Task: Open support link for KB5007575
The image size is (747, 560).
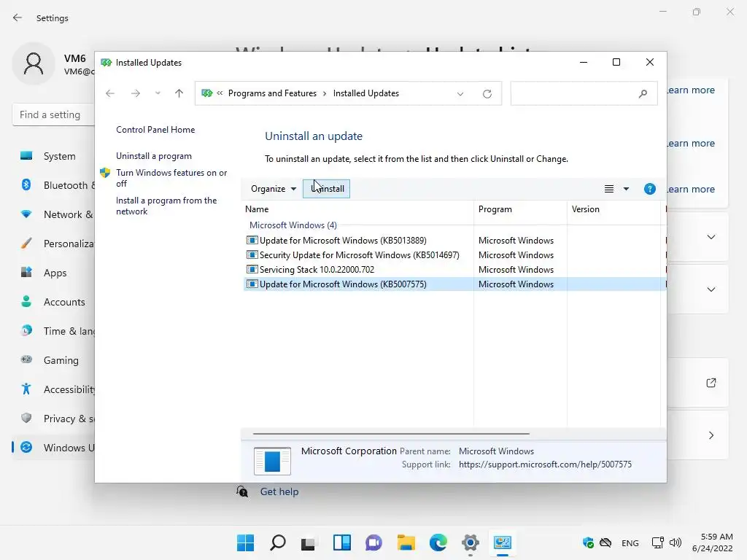Action: (545, 464)
